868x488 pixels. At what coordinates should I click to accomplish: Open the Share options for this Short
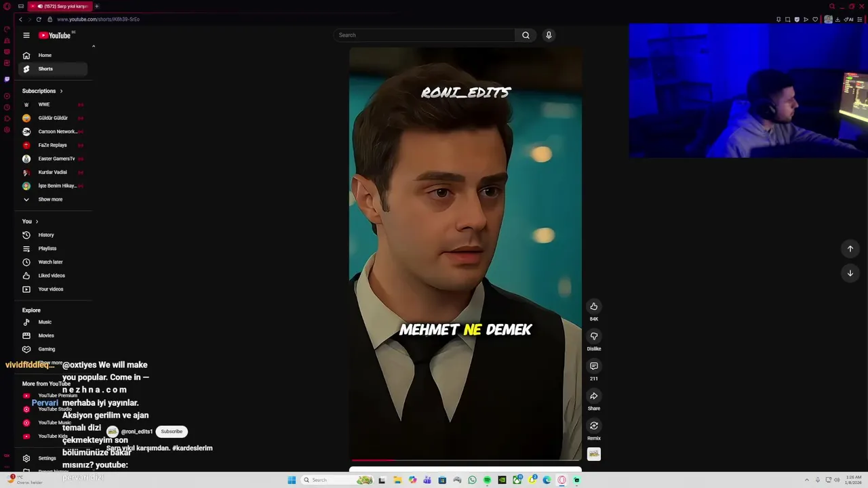point(594,396)
